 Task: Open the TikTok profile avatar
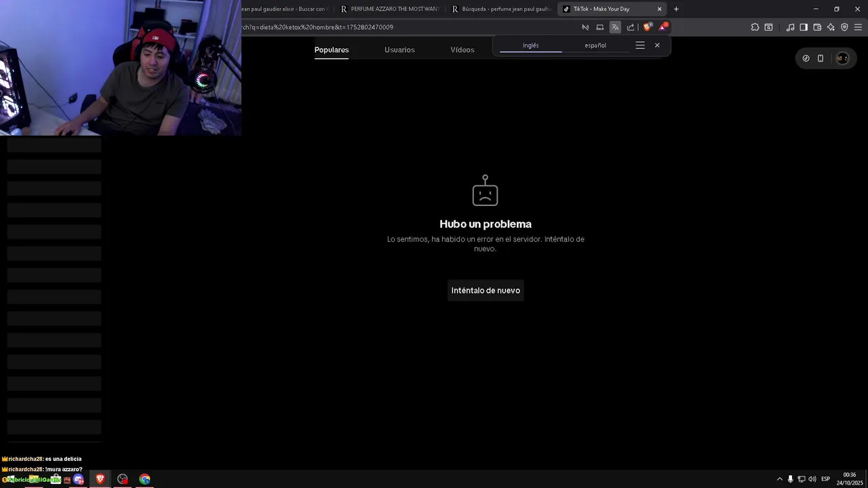pyautogui.click(x=842, y=58)
